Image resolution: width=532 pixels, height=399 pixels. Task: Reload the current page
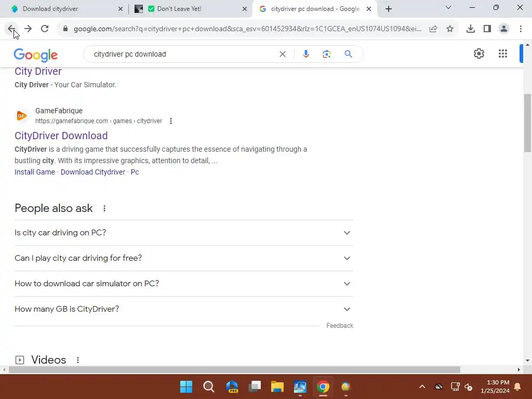pyautogui.click(x=45, y=29)
